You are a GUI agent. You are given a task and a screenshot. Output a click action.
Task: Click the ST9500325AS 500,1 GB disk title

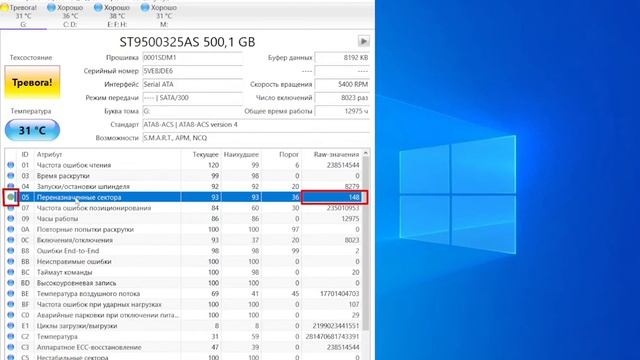pyautogui.click(x=187, y=42)
